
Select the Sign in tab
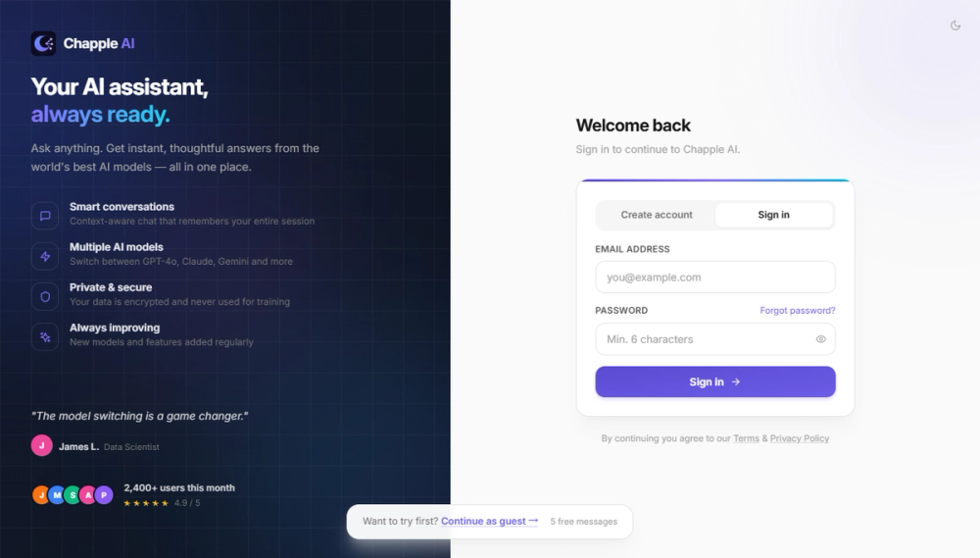[774, 215]
